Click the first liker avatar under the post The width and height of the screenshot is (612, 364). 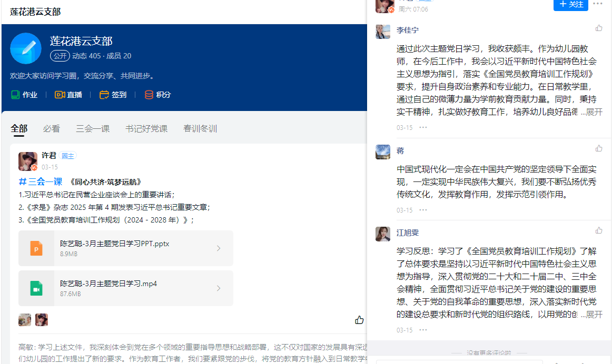coord(25,320)
